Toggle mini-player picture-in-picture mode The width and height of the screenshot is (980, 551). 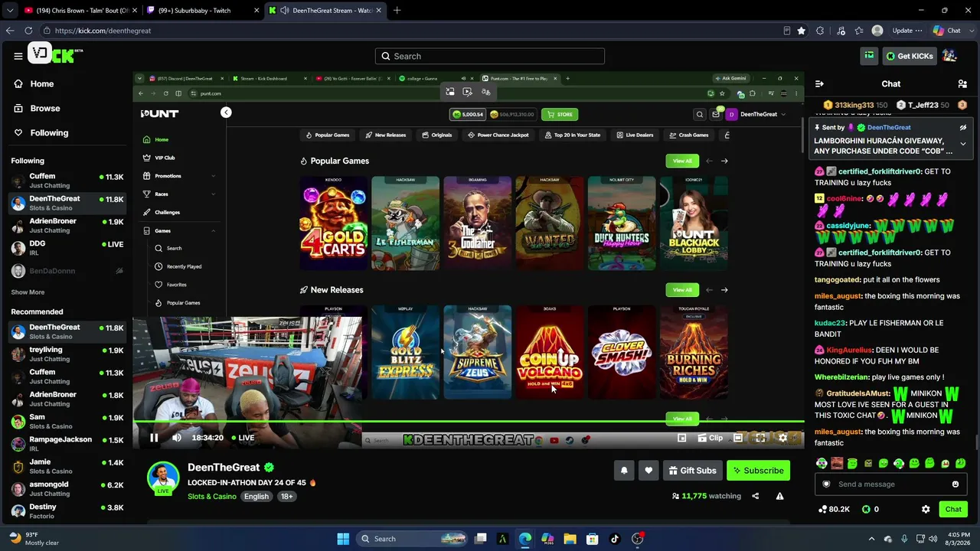[x=681, y=438]
